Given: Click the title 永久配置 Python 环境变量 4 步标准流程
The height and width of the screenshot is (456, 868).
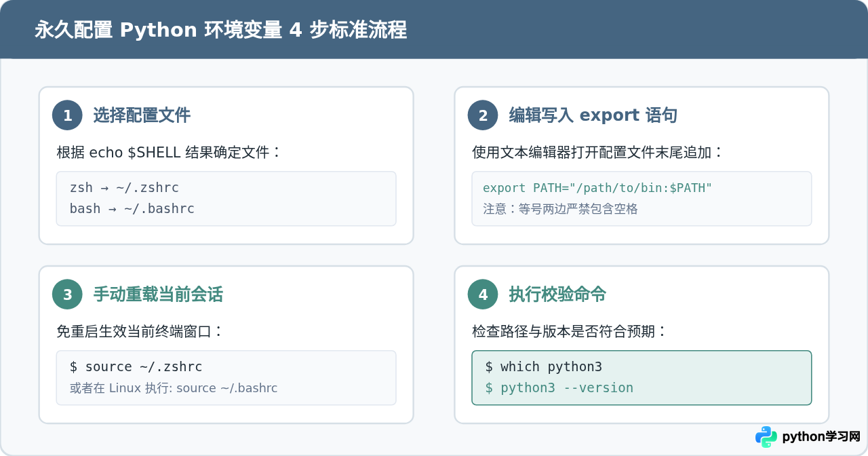Looking at the screenshot, I should tap(220, 30).
